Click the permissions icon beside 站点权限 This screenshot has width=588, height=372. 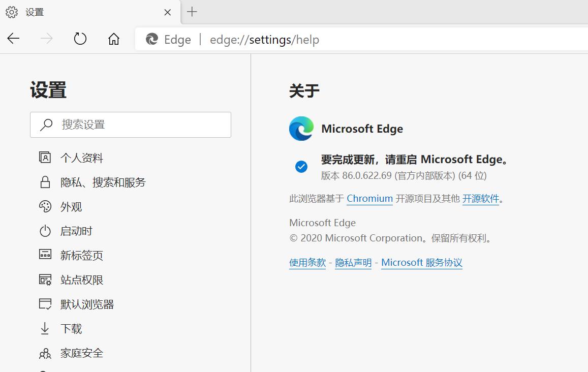(45, 280)
